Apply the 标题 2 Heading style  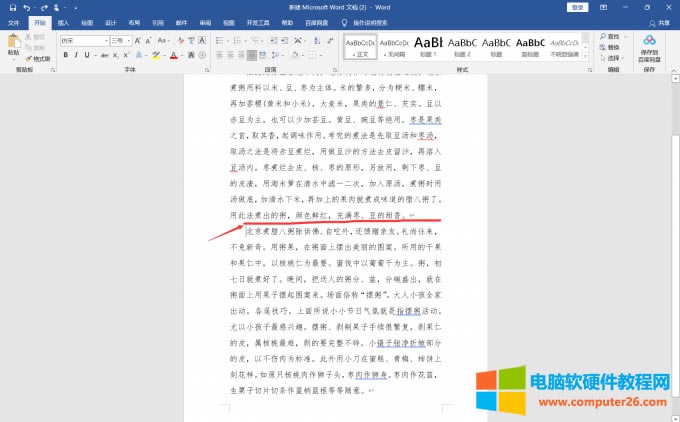462,47
